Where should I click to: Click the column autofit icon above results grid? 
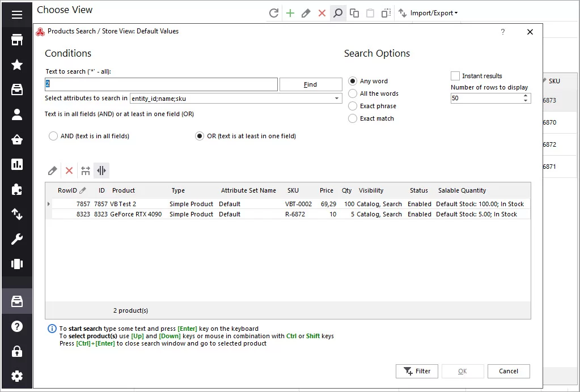[101, 171]
